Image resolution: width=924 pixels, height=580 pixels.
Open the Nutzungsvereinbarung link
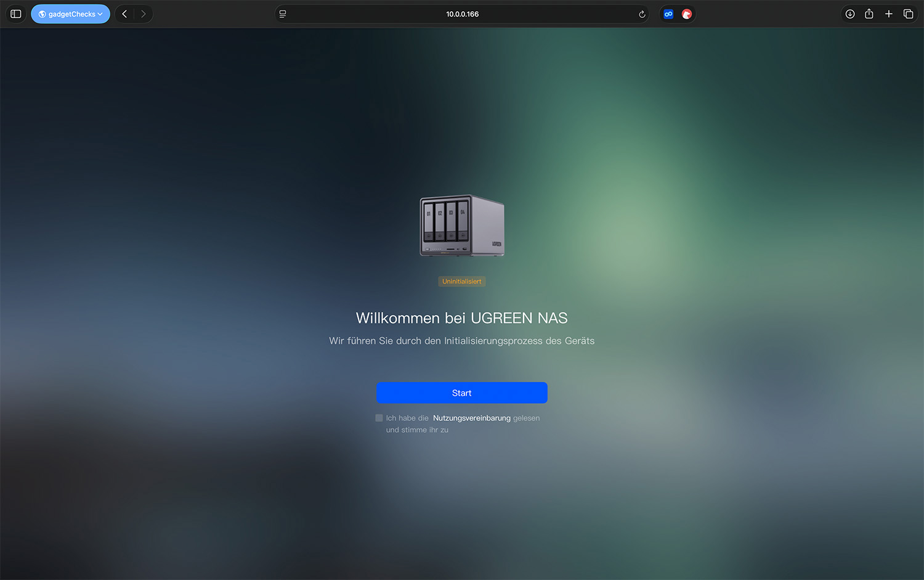[471, 418]
